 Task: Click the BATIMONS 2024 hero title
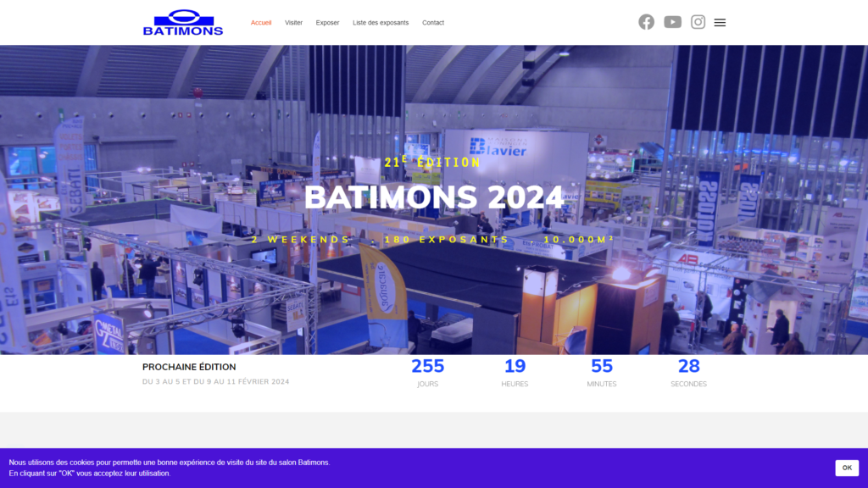coord(434,197)
